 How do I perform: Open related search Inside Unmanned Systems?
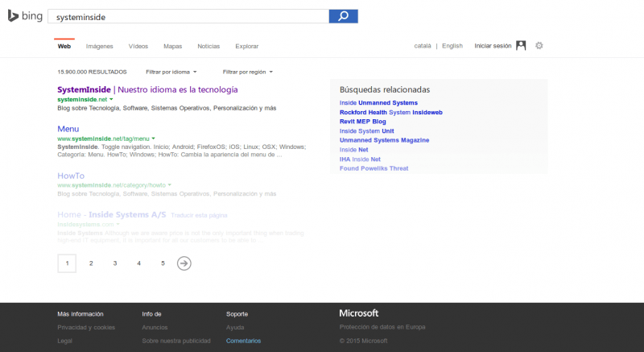pos(378,102)
